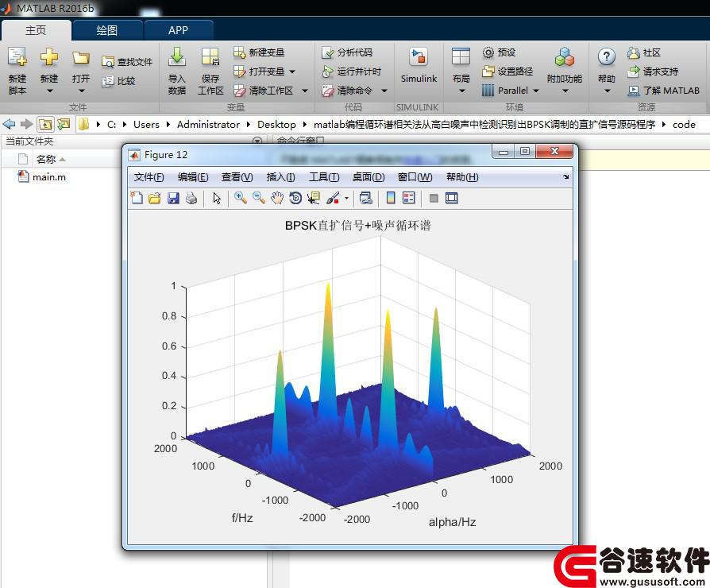Click the browse for folder icon
The image size is (710, 588).
pos(64,124)
